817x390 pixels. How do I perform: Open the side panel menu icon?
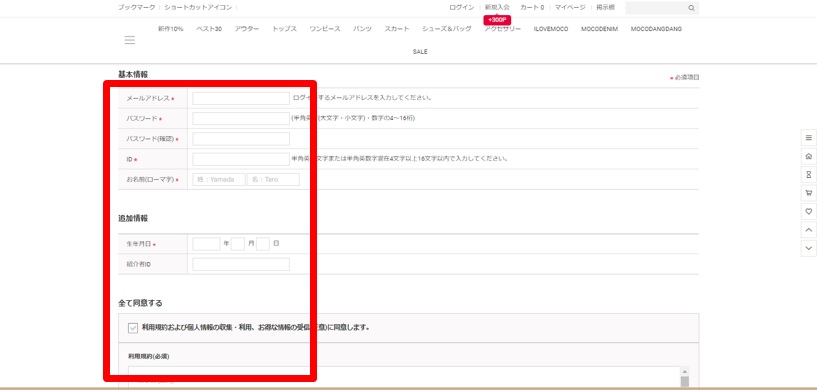[x=808, y=138]
